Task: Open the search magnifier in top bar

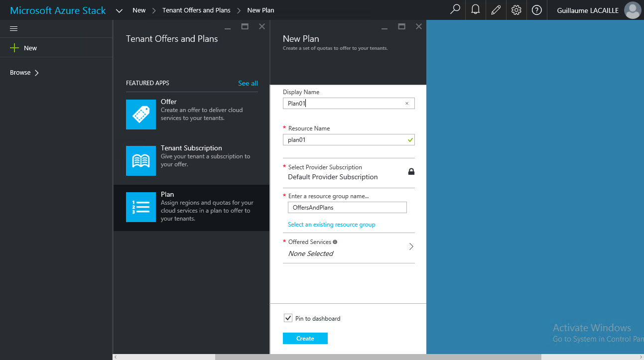Action: (x=455, y=10)
